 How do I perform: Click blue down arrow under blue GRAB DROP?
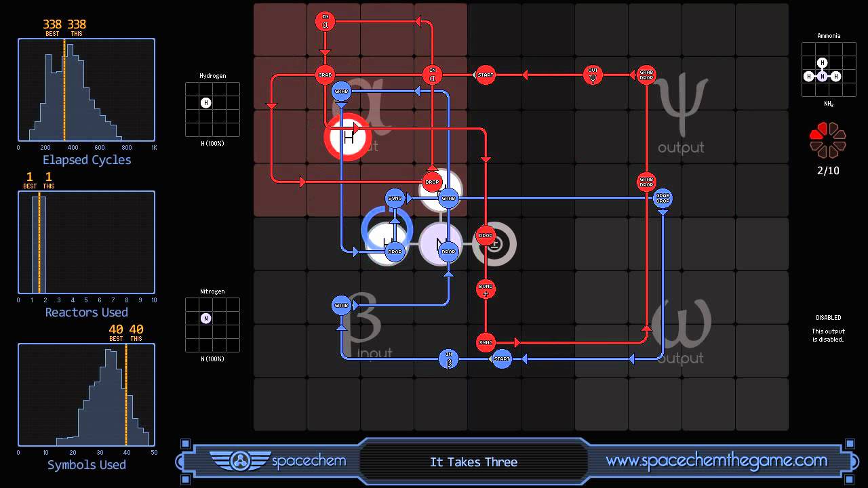(663, 213)
